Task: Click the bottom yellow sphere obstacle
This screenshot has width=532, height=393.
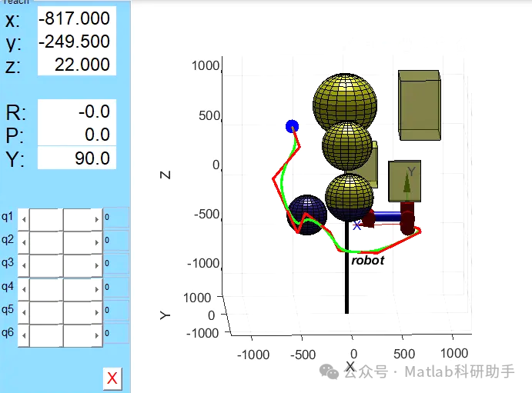Action: (x=349, y=197)
